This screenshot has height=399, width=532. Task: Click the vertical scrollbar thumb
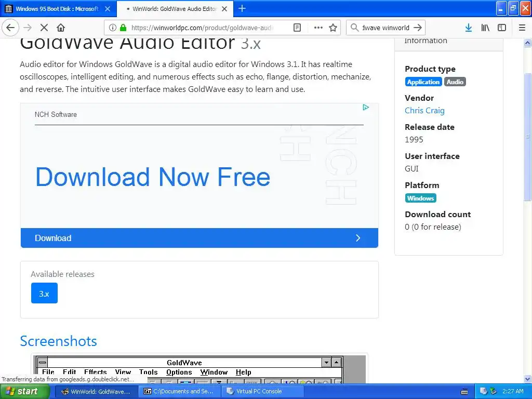[527, 137]
